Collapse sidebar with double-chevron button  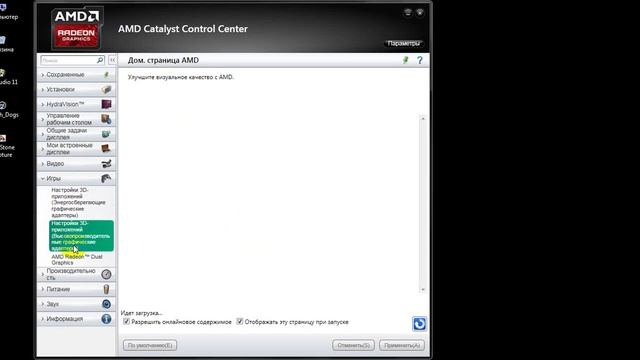(x=112, y=60)
